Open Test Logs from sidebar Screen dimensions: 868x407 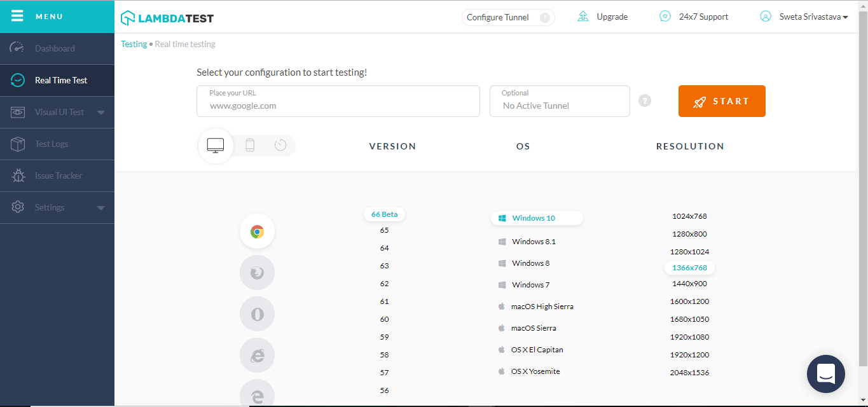[52, 144]
